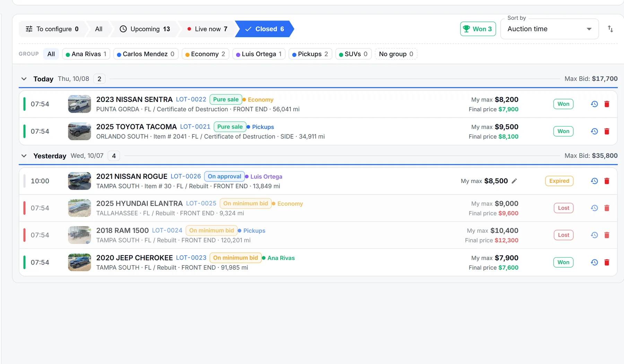Click Pure sale badge on Toyota Tacoma
Screen dimensions: 624x364
coord(230,127)
